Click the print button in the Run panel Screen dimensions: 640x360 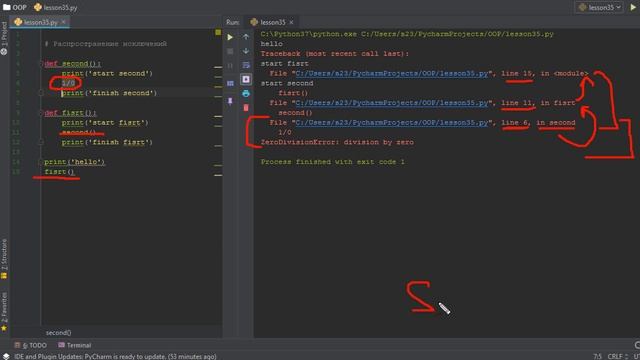click(246, 93)
